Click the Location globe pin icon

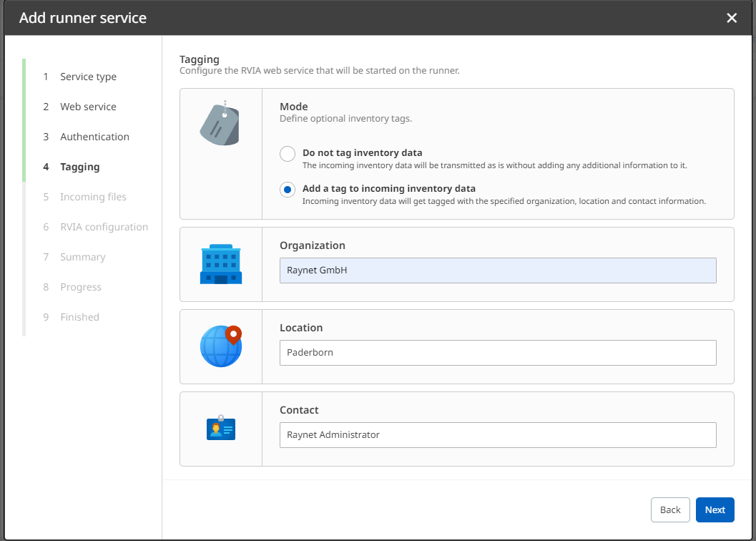[221, 346]
